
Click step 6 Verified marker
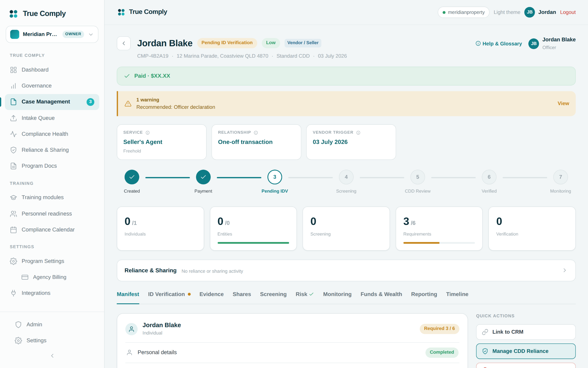click(x=489, y=177)
